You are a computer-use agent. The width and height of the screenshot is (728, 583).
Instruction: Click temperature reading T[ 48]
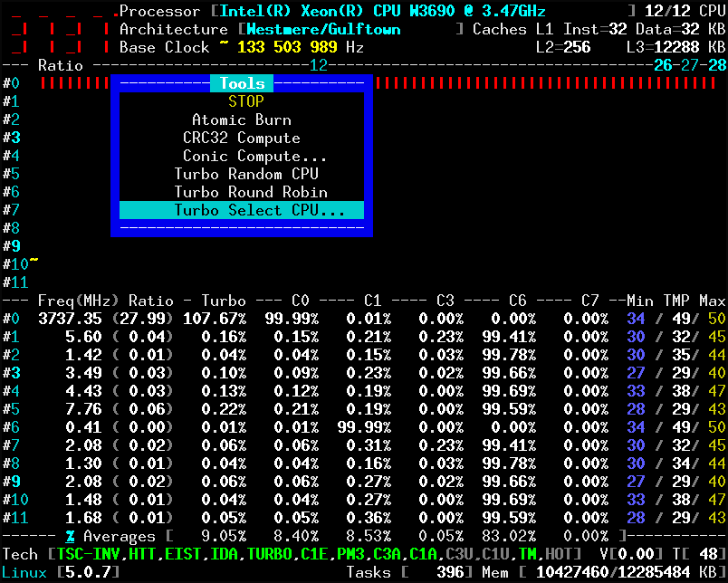pyautogui.click(x=699, y=554)
